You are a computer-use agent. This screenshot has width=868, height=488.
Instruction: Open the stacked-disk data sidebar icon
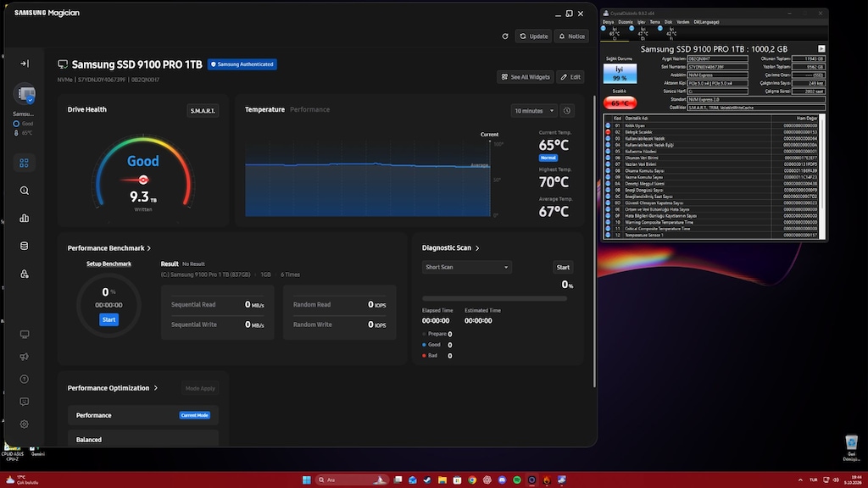(x=25, y=247)
